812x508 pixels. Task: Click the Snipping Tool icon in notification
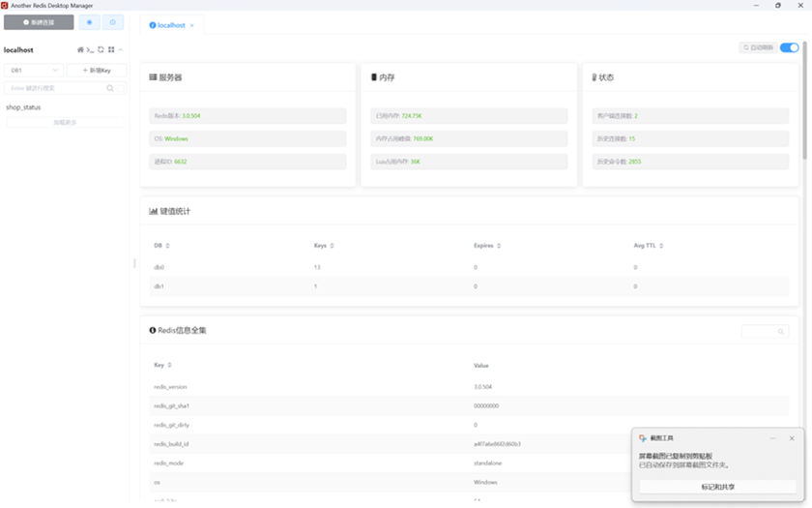coord(643,438)
